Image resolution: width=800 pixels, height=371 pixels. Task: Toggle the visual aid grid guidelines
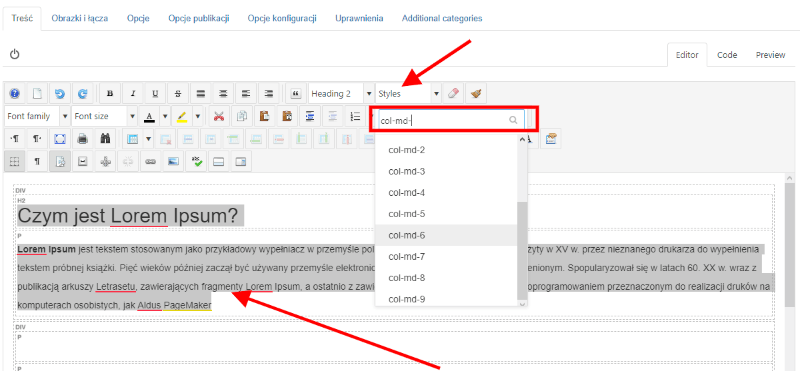click(x=14, y=161)
